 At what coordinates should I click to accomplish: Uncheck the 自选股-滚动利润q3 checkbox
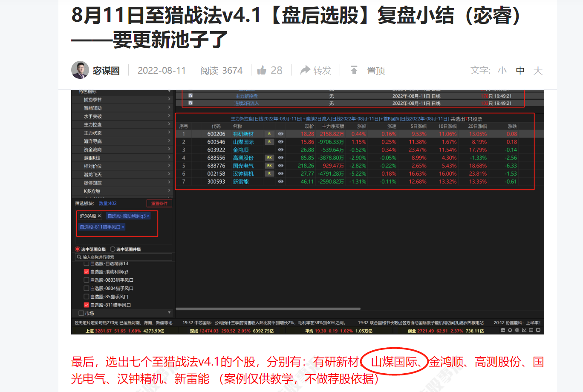(87, 272)
